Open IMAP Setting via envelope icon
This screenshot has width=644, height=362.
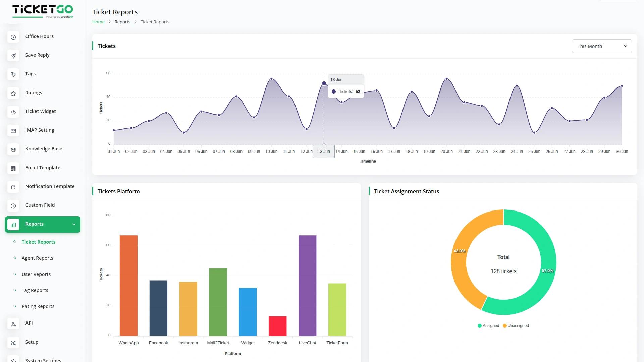tap(13, 131)
